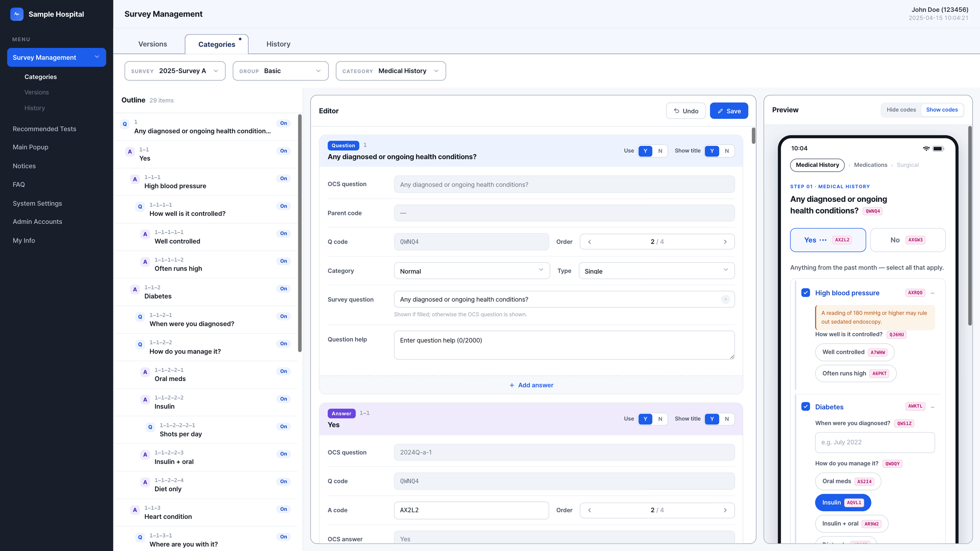This screenshot has height=551, width=980.
Task: Collapse High blood pressure section with minus icon
Action: pyautogui.click(x=933, y=293)
